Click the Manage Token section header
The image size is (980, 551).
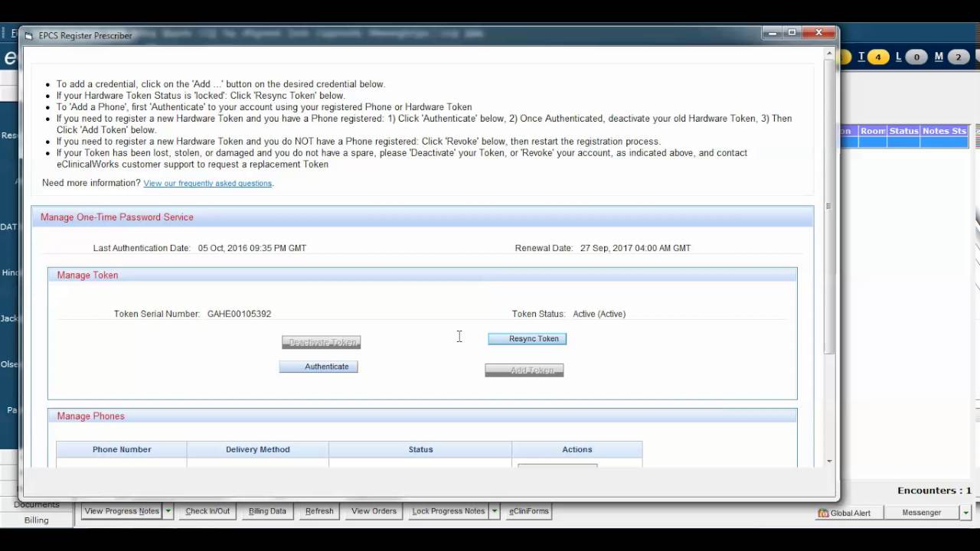tap(423, 275)
